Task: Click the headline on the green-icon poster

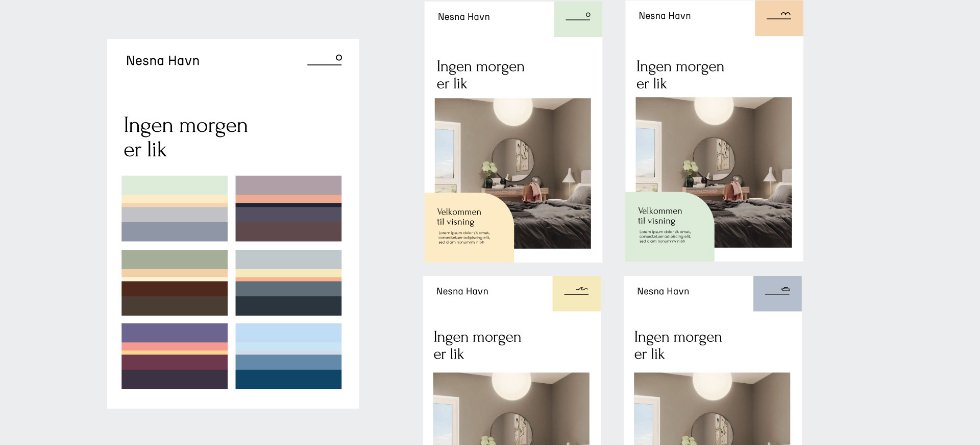Action: (x=480, y=75)
